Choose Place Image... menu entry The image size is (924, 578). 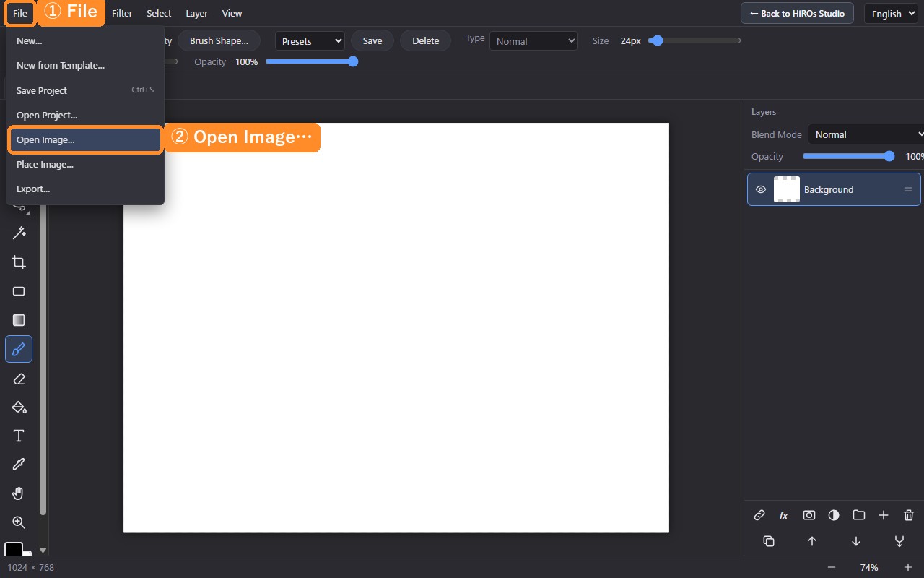(x=85, y=165)
